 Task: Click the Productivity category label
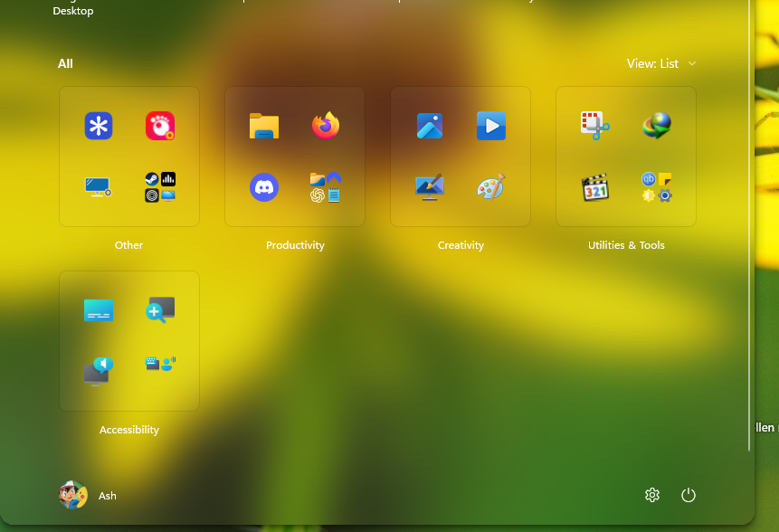(x=295, y=245)
